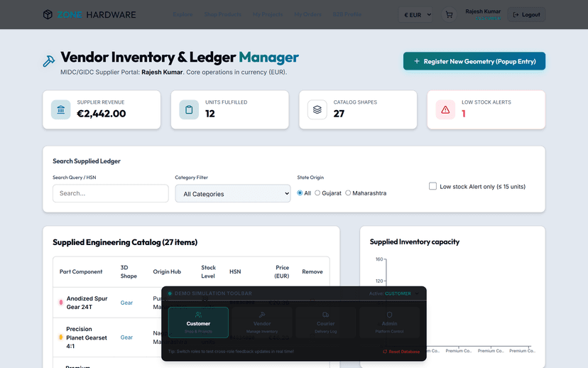Click the yellow dot next to Precision Planet Gearset
This screenshot has width=588, height=368.
pyautogui.click(x=61, y=337)
